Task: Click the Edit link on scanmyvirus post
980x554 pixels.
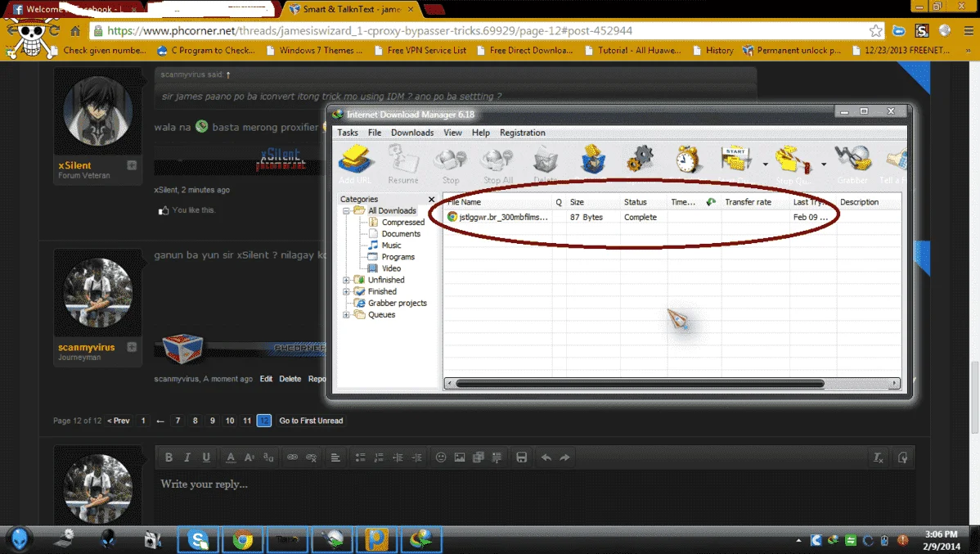Action: point(266,379)
